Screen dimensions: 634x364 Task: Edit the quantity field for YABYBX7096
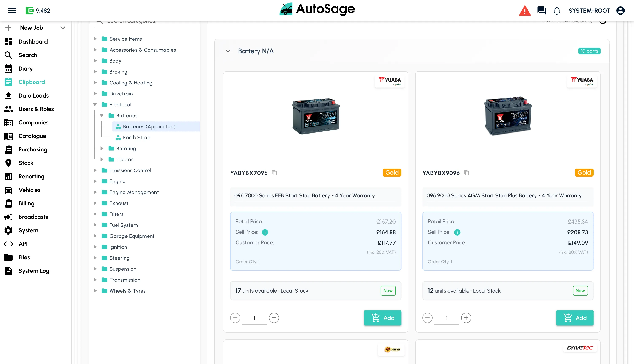coord(254,318)
